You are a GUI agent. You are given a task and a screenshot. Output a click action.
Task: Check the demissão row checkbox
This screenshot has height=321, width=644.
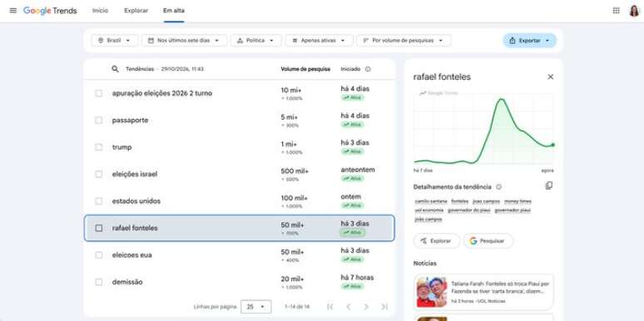[x=98, y=282]
